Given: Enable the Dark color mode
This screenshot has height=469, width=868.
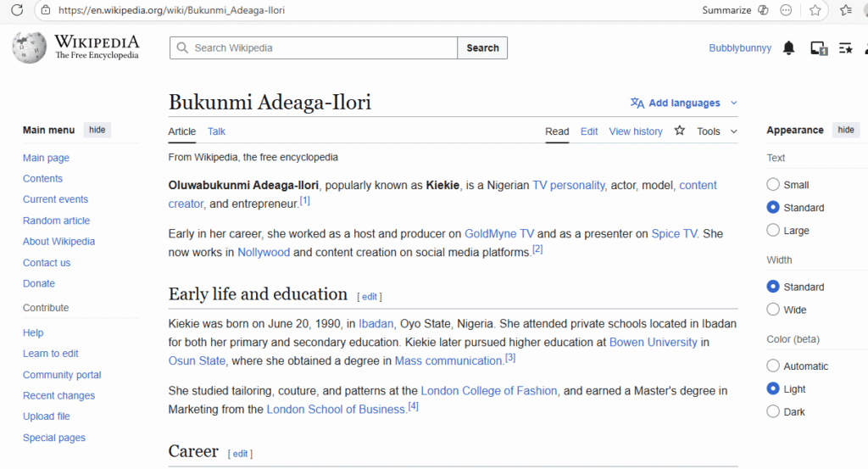Looking at the screenshot, I should click(773, 412).
